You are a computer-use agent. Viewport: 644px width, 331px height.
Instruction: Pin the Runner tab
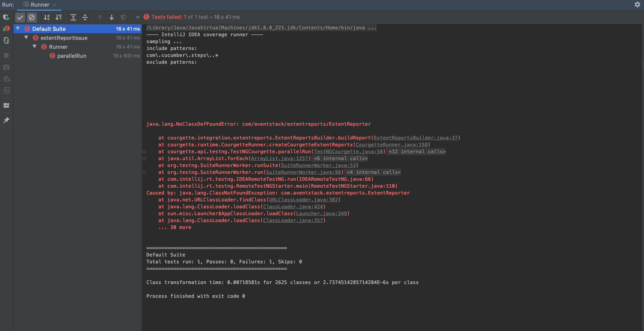(x=6, y=120)
